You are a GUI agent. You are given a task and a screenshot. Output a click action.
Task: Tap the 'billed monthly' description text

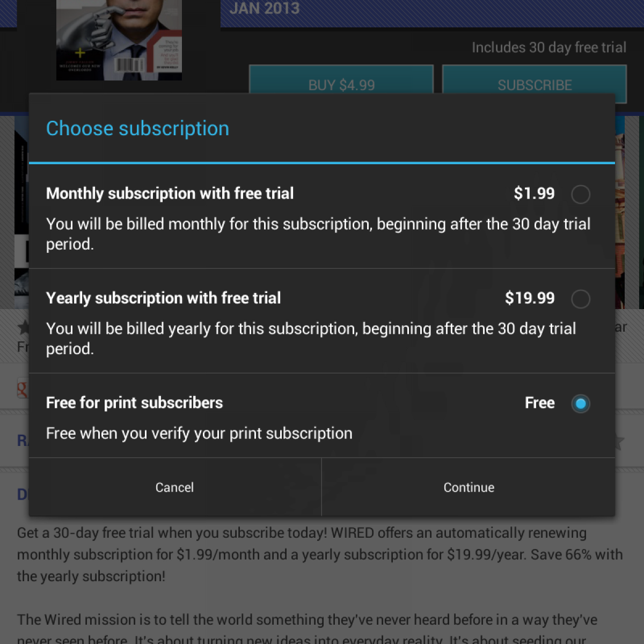click(318, 234)
